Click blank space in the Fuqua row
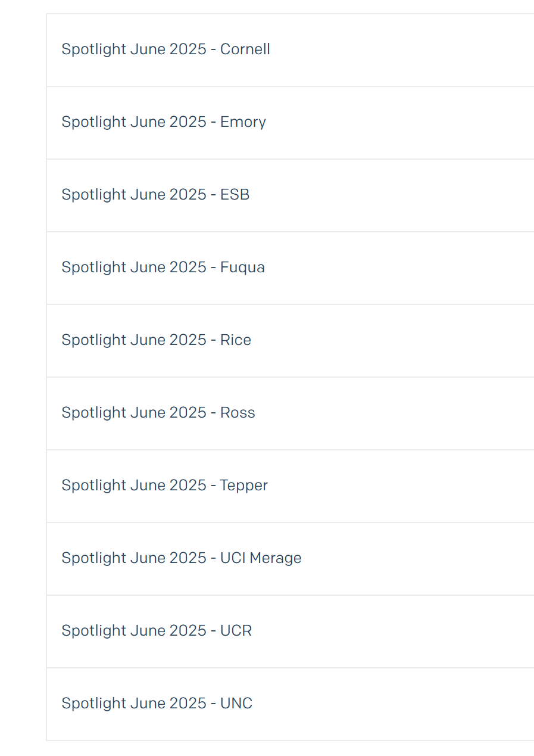The image size is (534, 756). tap(405, 267)
